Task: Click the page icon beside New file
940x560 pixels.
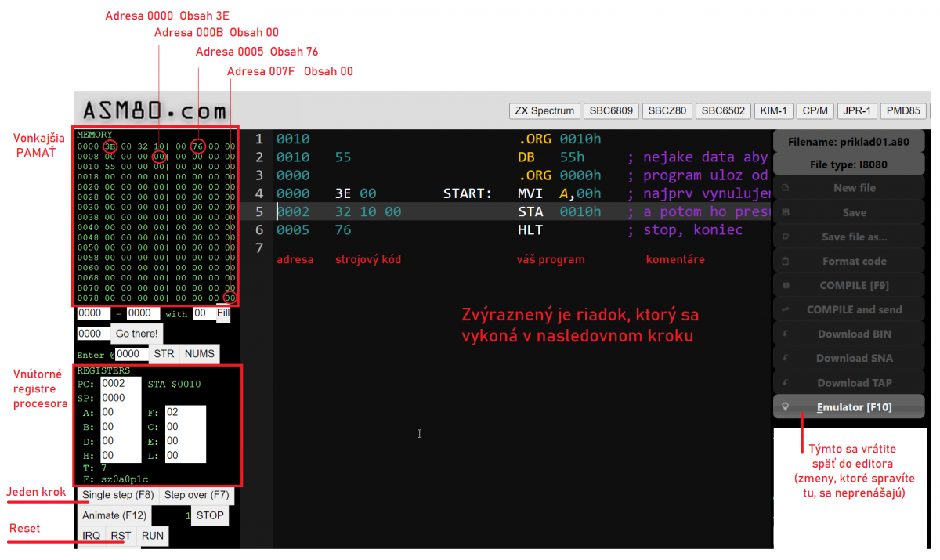Action: [785, 188]
